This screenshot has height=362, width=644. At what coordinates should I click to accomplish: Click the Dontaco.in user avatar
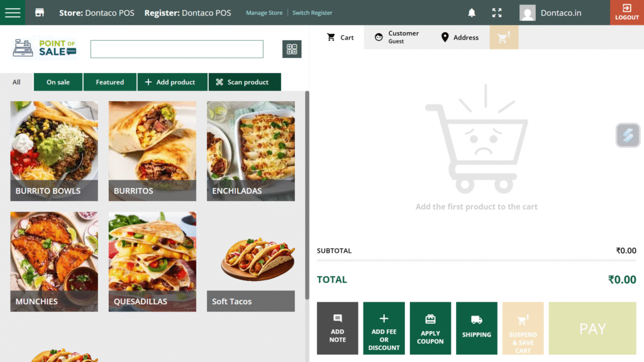click(528, 13)
